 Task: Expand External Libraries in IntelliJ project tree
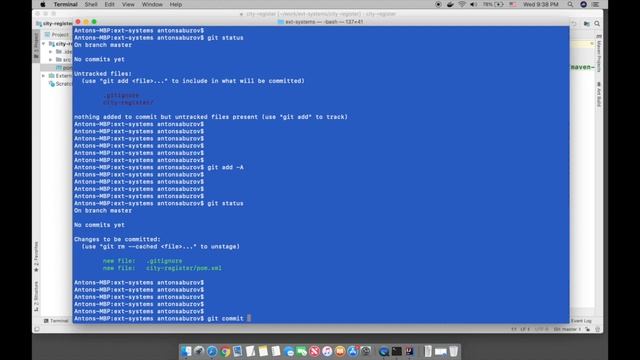44,76
